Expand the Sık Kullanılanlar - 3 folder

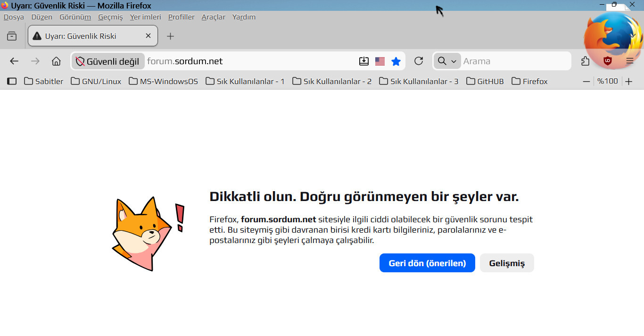(x=419, y=81)
